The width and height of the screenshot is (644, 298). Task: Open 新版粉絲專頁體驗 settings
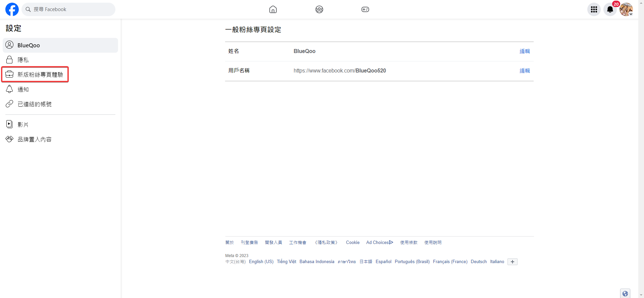click(x=40, y=74)
